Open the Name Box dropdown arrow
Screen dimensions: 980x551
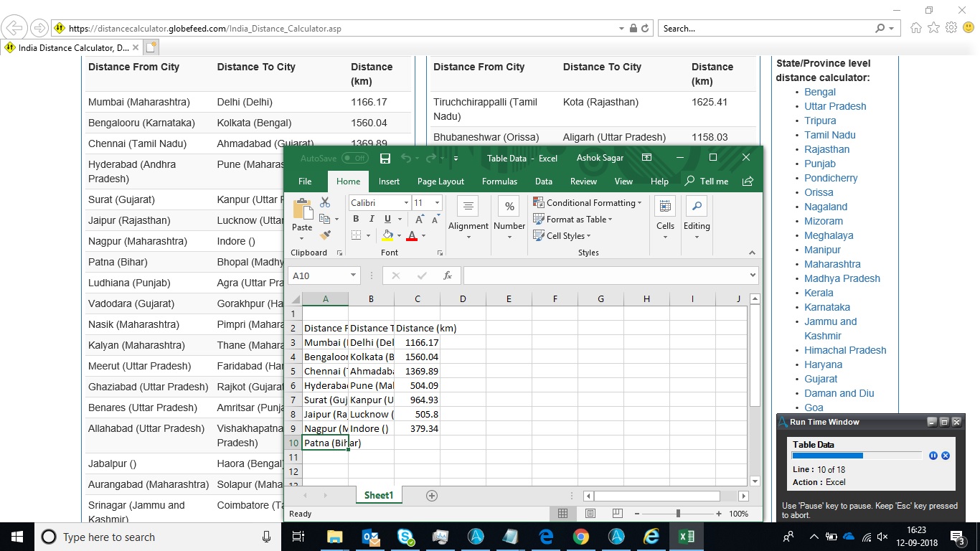click(353, 275)
